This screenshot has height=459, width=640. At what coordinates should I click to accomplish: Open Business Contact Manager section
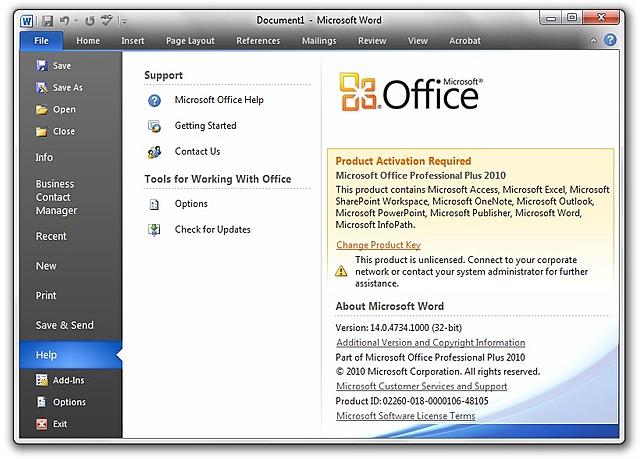click(x=56, y=197)
